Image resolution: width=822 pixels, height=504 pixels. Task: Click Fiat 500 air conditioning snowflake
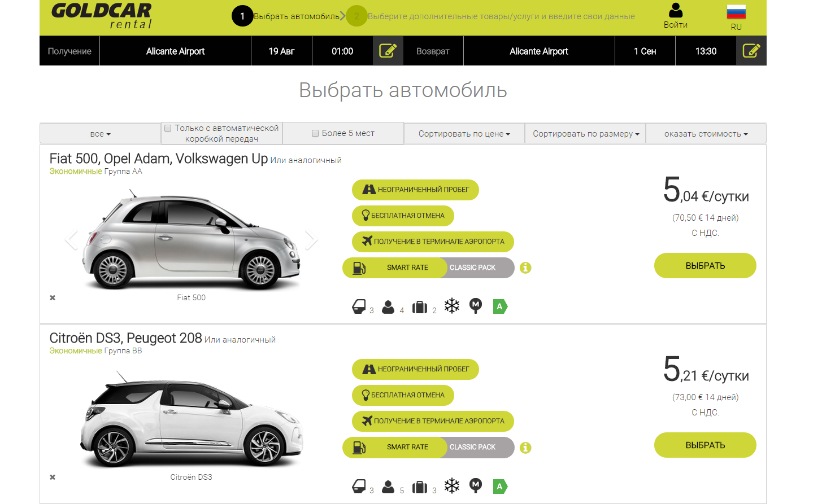tap(452, 306)
